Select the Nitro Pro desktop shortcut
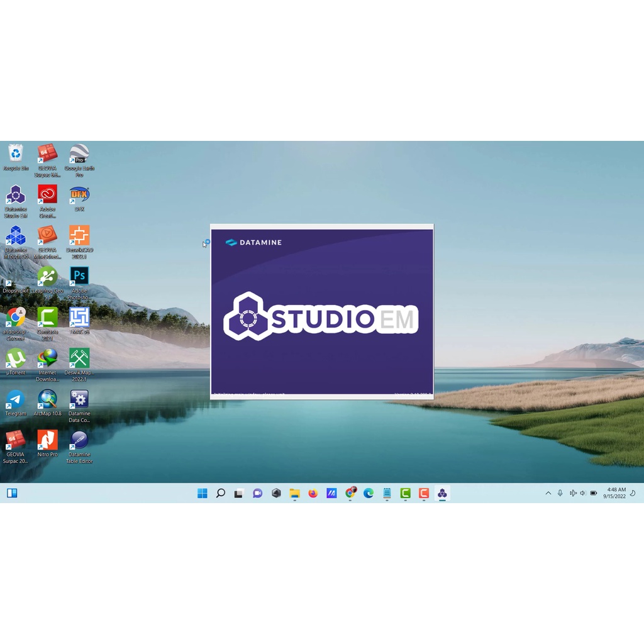The height and width of the screenshot is (644, 644). tap(47, 443)
